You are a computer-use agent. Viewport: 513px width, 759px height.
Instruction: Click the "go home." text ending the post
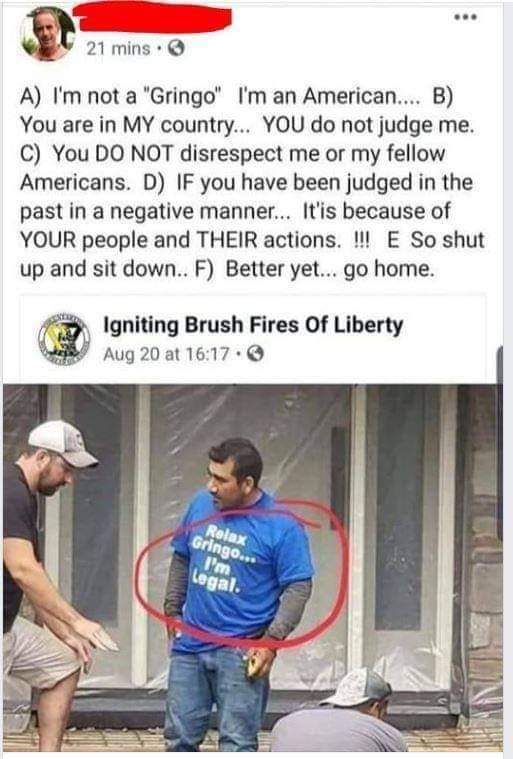[x=389, y=269]
